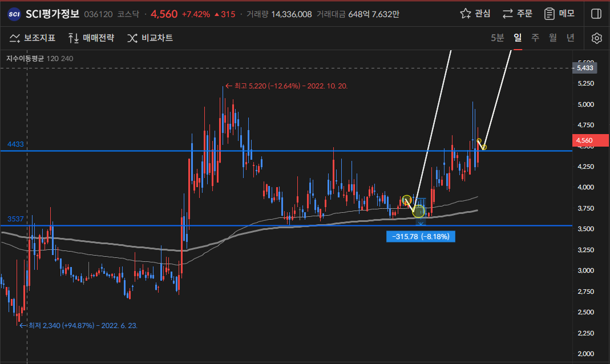Click the SCI company logo icon
Viewport: 610px width, 364px height.
tap(14, 14)
